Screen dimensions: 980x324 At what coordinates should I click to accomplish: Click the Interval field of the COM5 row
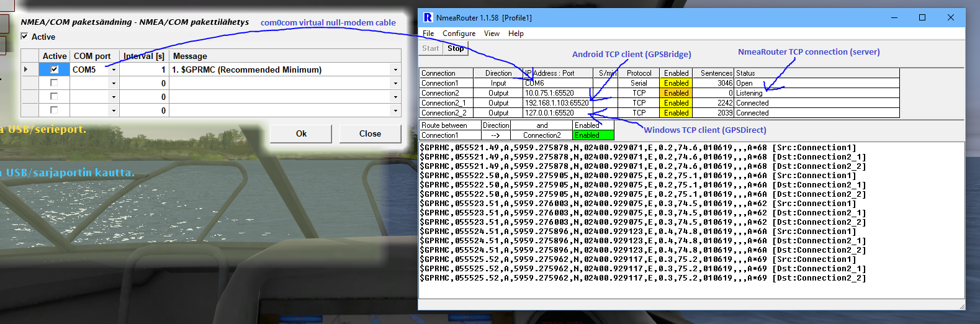(143, 70)
